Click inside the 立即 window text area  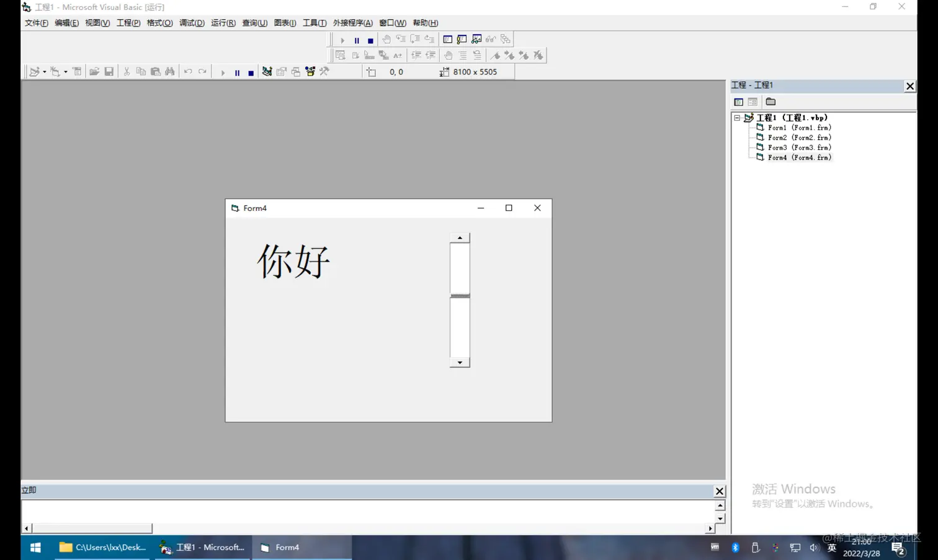click(368, 511)
